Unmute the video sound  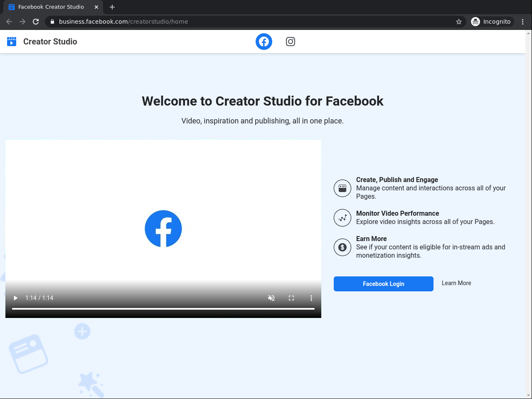tap(271, 298)
